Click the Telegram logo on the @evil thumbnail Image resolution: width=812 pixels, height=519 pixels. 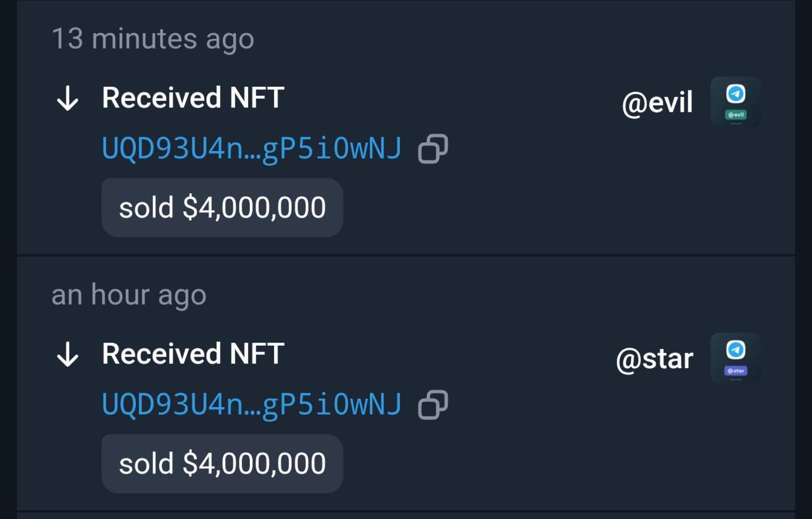(735, 94)
